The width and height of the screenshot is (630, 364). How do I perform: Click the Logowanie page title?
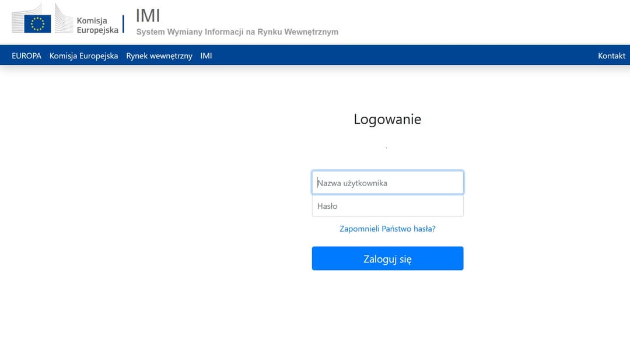387,119
